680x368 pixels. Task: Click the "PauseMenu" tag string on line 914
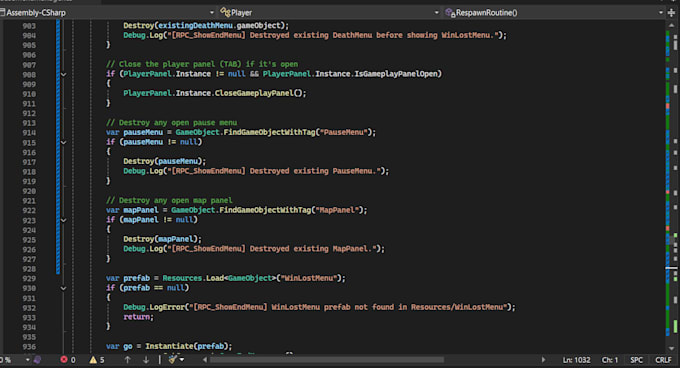click(x=343, y=132)
